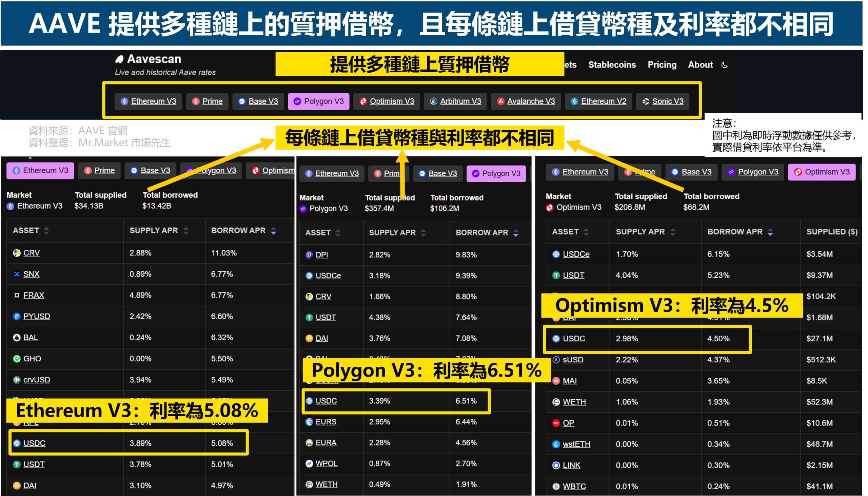Click EURS token icon in Polygon panel
868x496 pixels.
[x=309, y=422]
